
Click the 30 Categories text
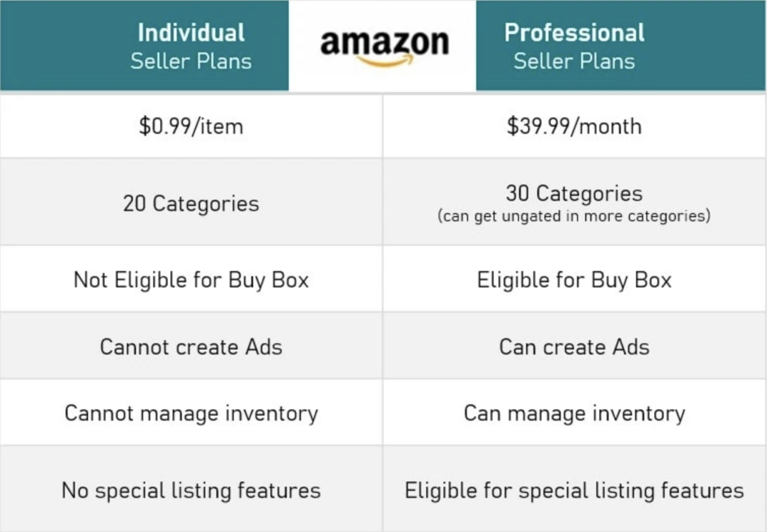pos(574,193)
